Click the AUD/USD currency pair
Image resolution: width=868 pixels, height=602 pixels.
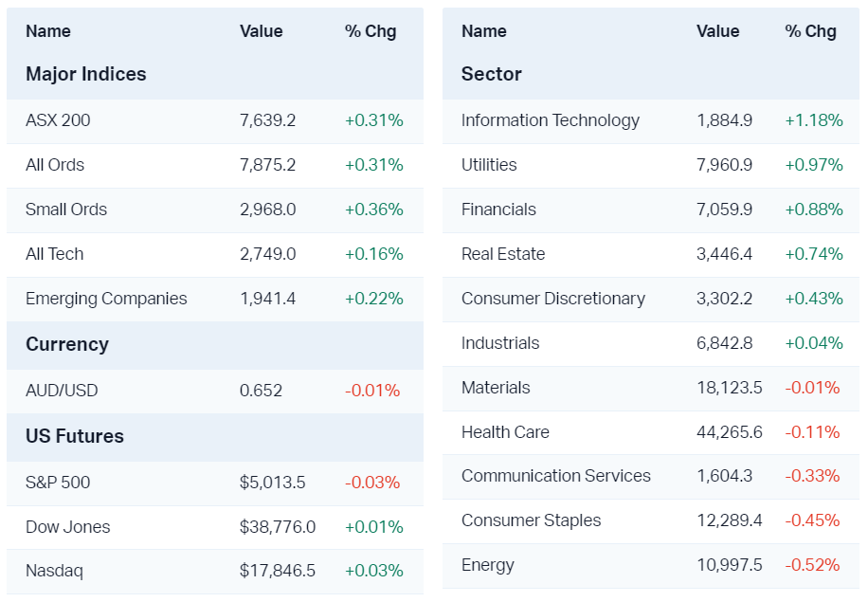tap(62, 391)
